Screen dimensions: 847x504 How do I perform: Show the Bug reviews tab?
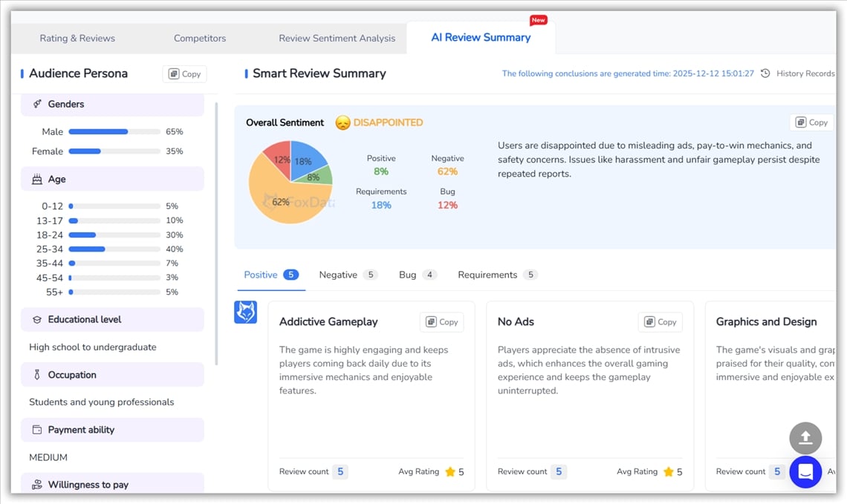[408, 275]
